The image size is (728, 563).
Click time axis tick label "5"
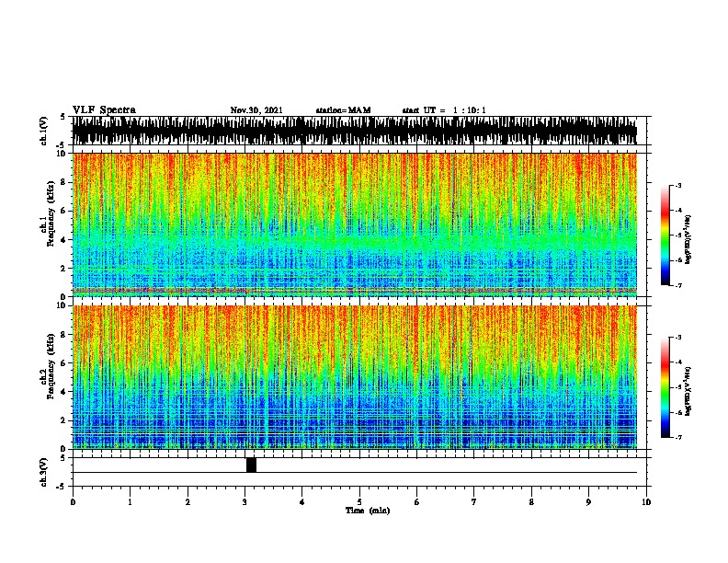tap(359, 502)
